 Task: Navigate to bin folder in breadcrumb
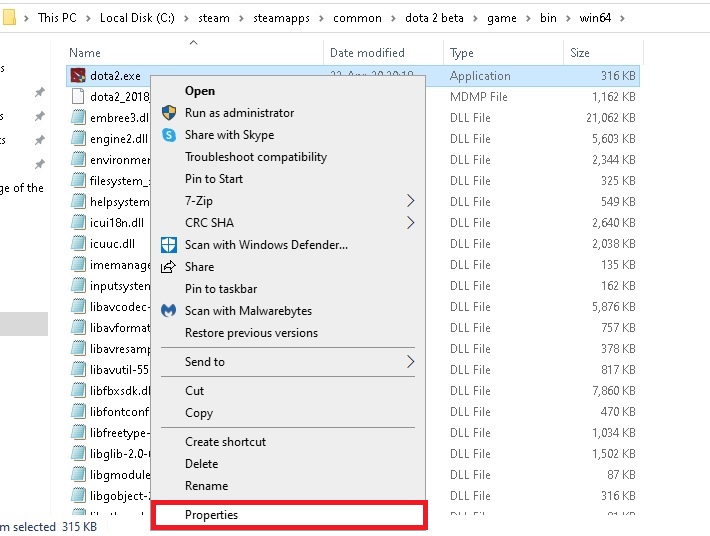click(x=548, y=18)
